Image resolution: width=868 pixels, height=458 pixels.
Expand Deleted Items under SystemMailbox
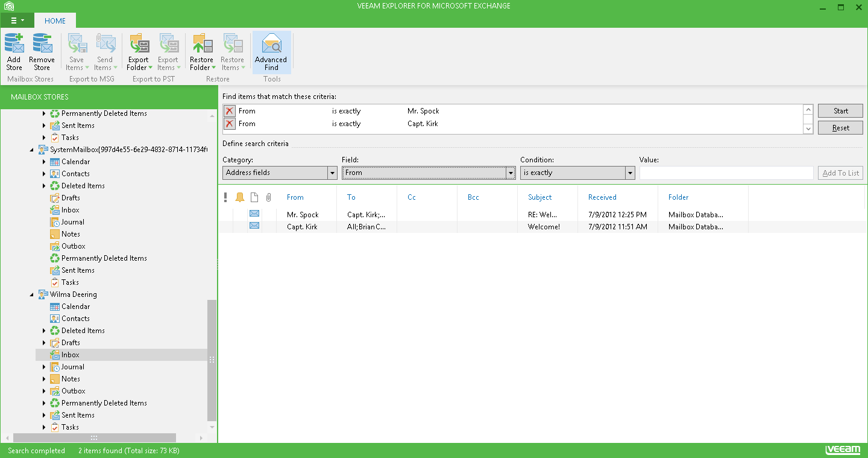(x=44, y=186)
